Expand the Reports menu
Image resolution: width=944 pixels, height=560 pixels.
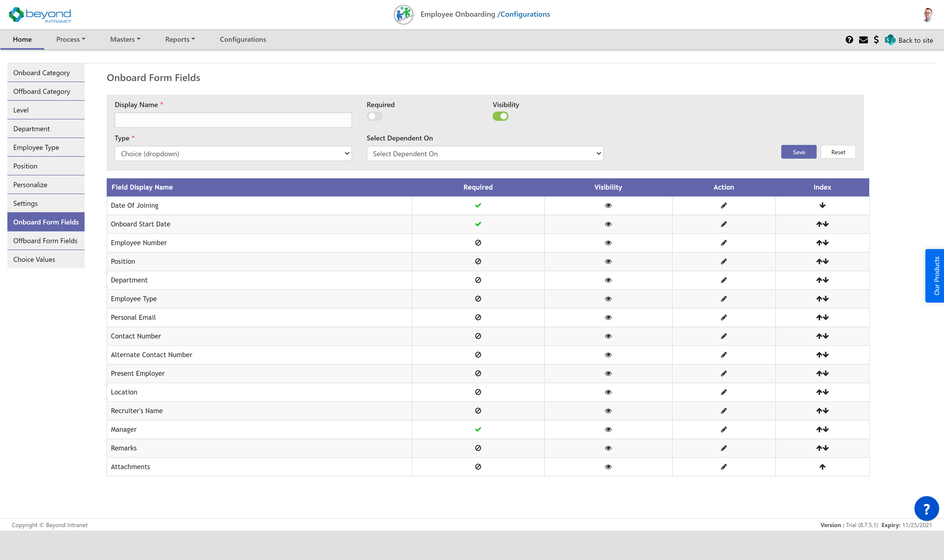click(180, 39)
